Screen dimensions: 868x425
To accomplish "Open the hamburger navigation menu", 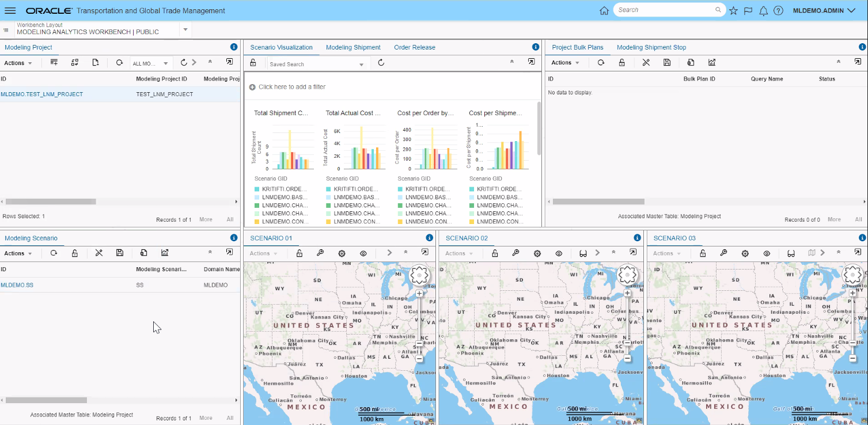I will 10,10.
